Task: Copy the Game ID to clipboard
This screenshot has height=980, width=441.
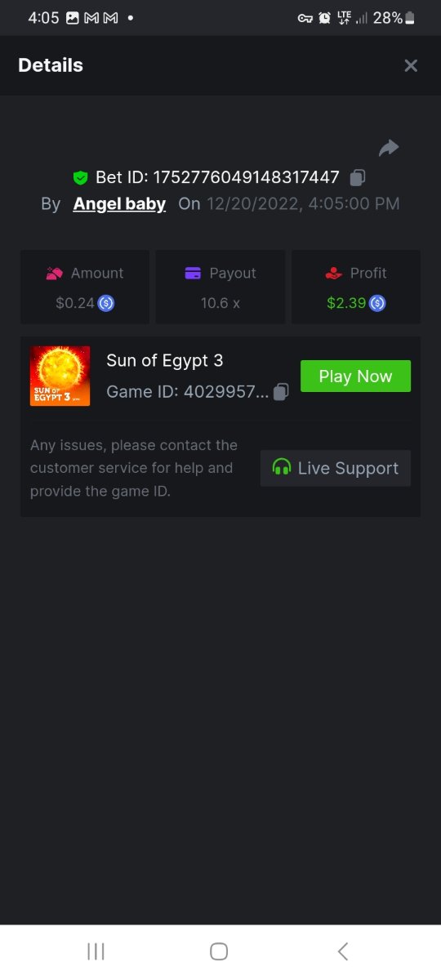Action: pyautogui.click(x=281, y=392)
